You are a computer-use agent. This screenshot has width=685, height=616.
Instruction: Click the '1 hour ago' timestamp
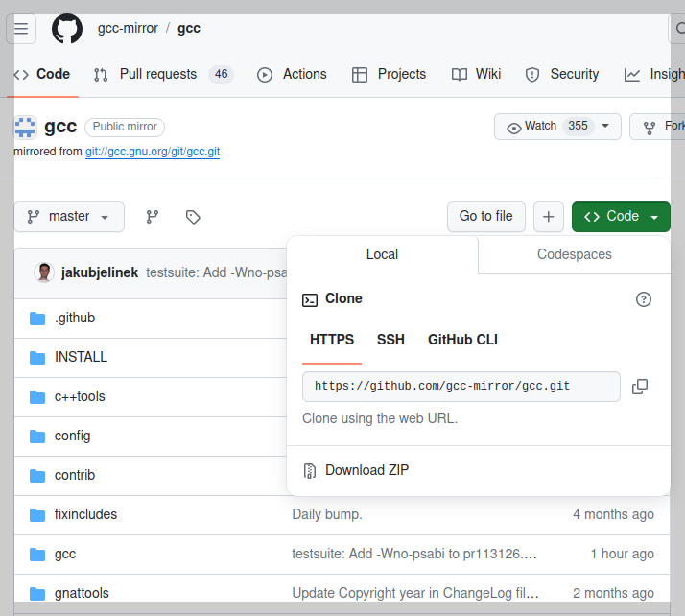(622, 554)
